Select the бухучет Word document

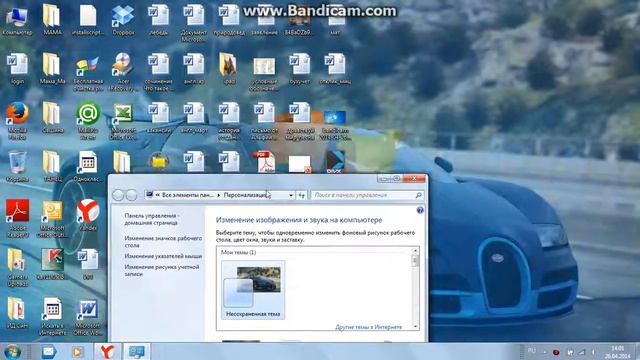point(300,69)
